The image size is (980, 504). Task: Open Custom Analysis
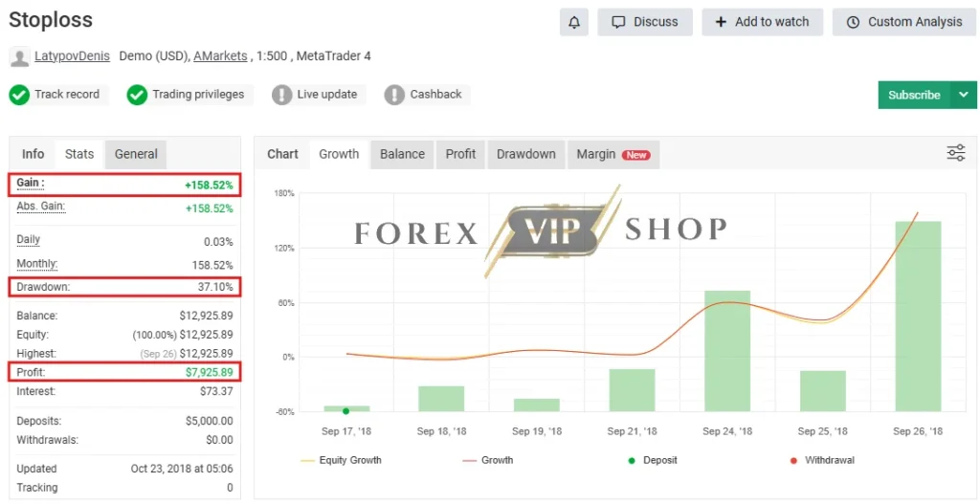pos(904,22)
